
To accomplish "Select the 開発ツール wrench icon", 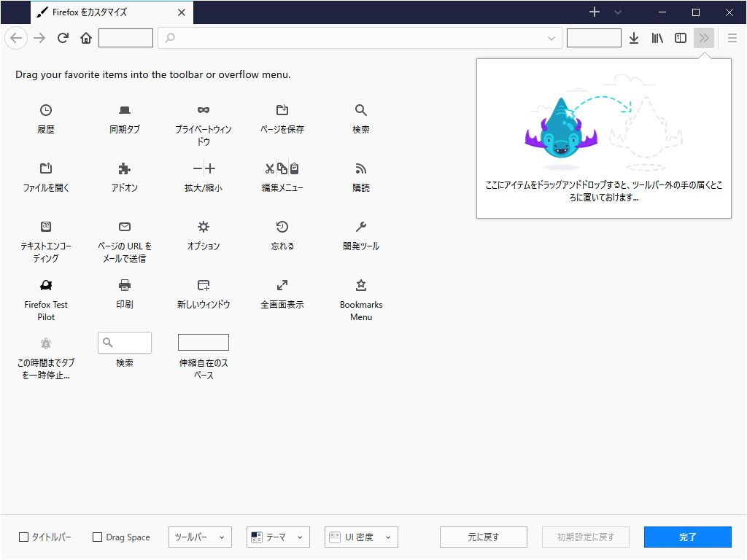I will click(361, 227).
